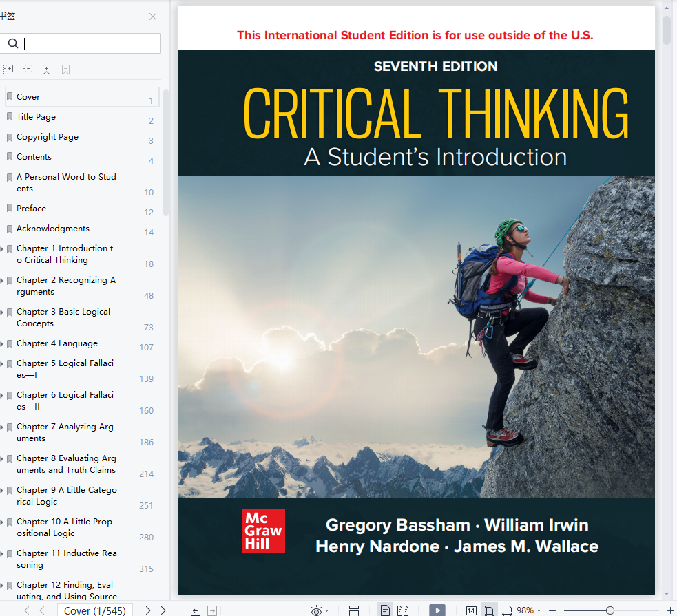
Task: Expand Chapter 9 A Little Categorical Logic
Action: tap(2, 491)
